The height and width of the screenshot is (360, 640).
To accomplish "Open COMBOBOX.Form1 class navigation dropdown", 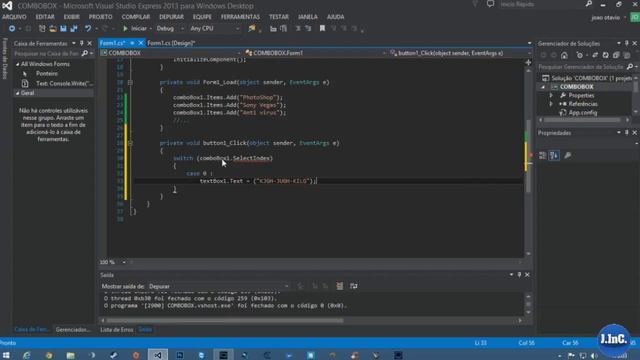I will (x=315, y=53).
